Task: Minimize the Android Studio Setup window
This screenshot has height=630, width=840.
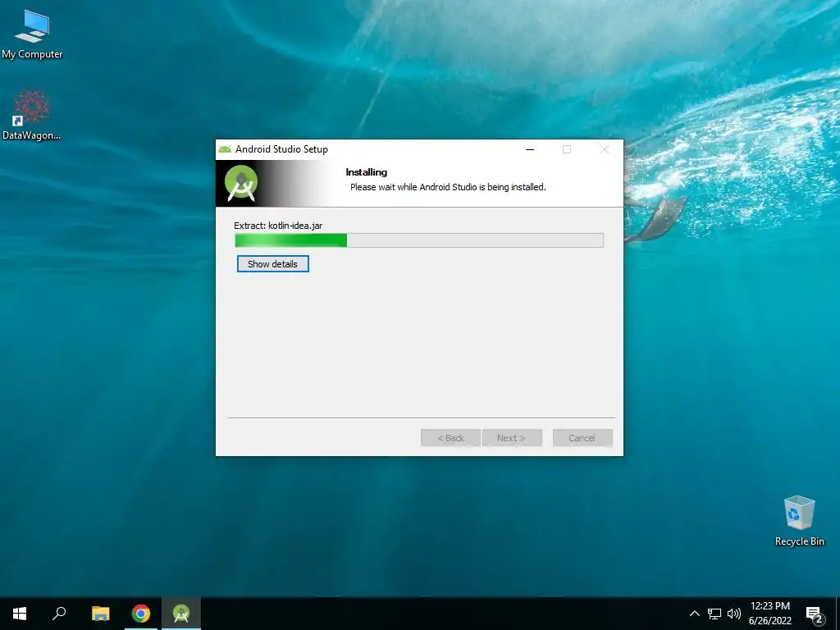Action: (530, 149)
